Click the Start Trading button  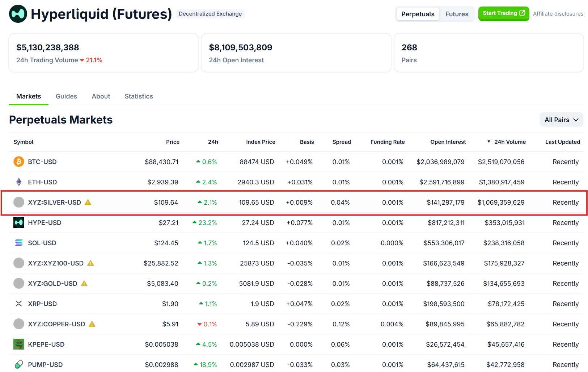click(x=503, y=13)
